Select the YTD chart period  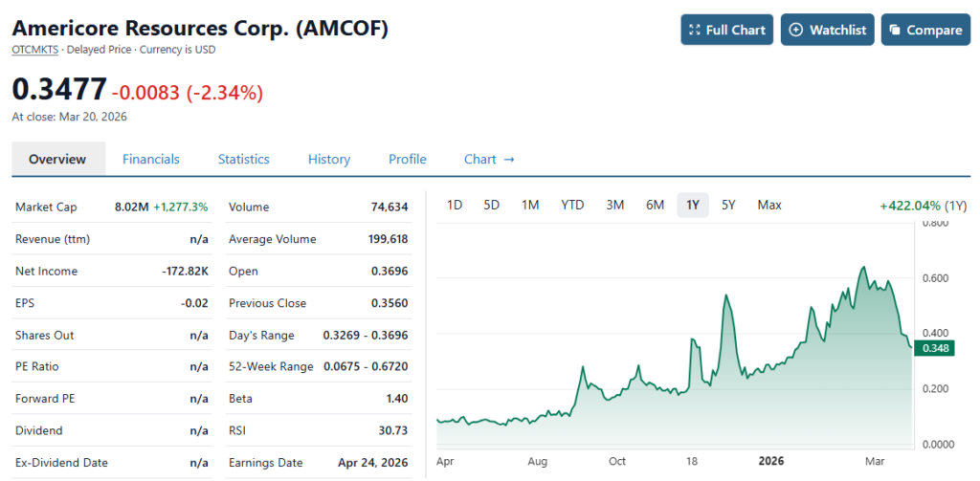[572, 205]
